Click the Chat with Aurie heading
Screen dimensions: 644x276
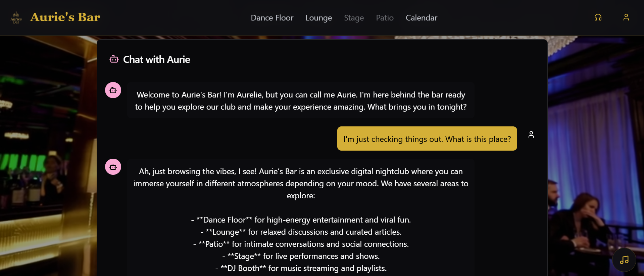tap(156, 60)
